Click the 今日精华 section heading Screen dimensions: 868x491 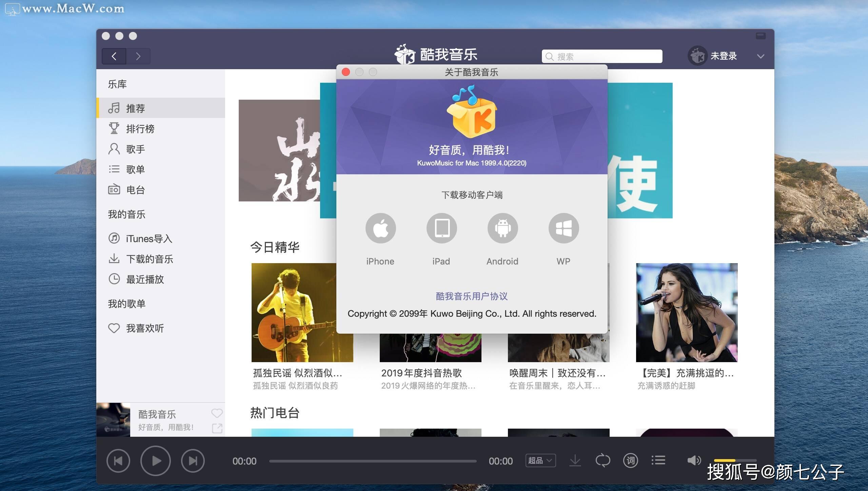pos(275,247)
